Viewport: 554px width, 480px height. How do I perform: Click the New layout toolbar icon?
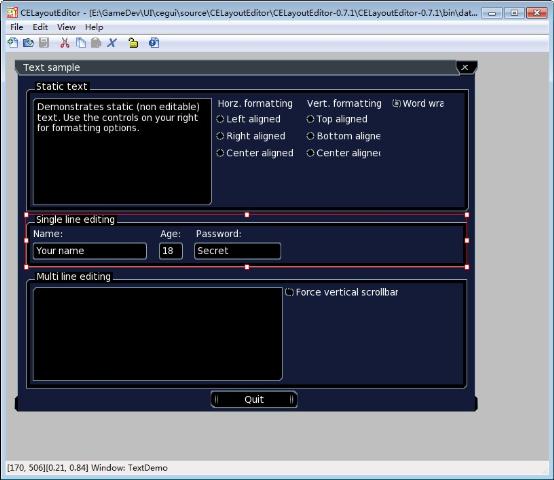click(x=13, y=43)
